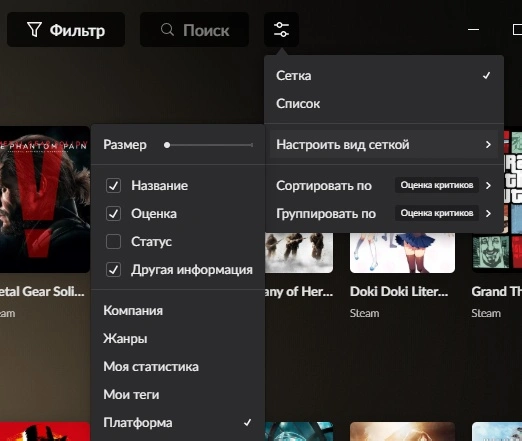Viewport: 522px width, 441px height.
Task: Click the magnifier icon in search box
Action: coord(167,30)
